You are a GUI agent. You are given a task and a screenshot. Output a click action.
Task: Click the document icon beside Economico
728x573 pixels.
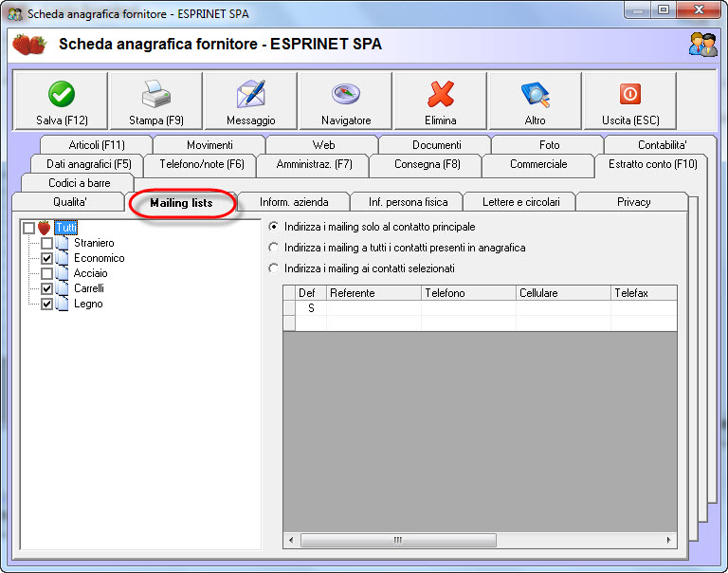point(63,258)
